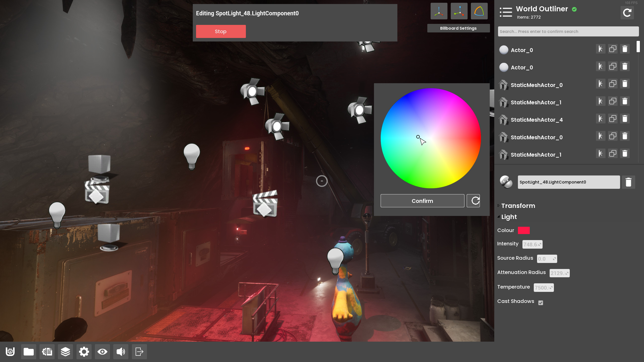Confirm the colour picker selection

coord(422,201)
